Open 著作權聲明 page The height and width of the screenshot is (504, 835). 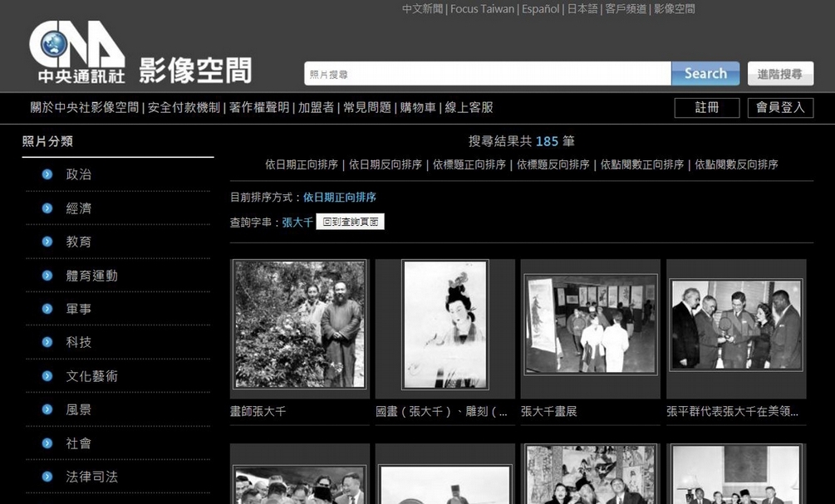259,107
